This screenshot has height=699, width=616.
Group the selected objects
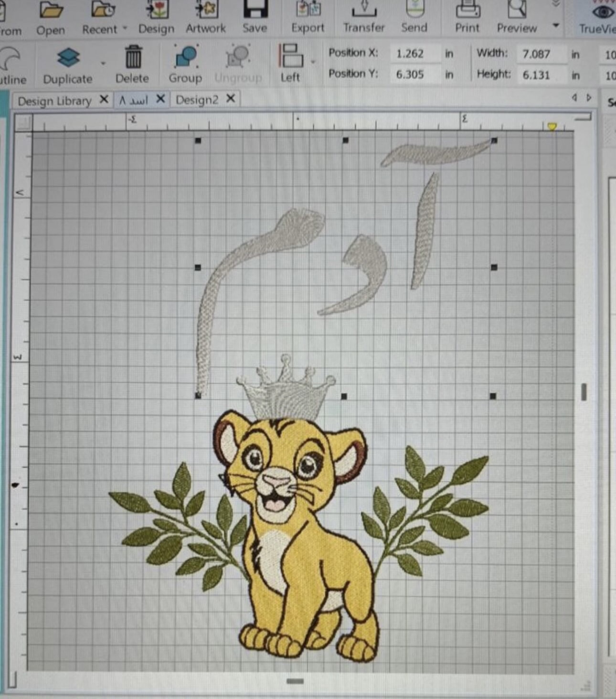[x=185, y=56]
